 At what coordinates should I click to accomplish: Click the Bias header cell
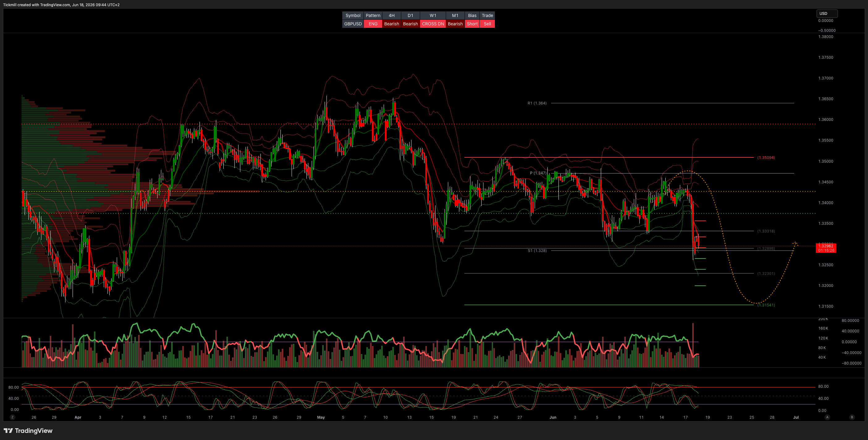click(472, 15)
